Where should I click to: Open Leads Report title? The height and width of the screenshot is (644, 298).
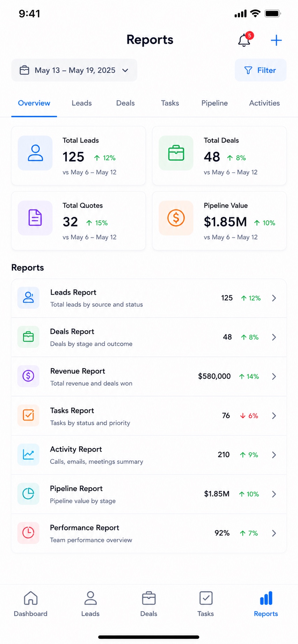click(73, 292)
